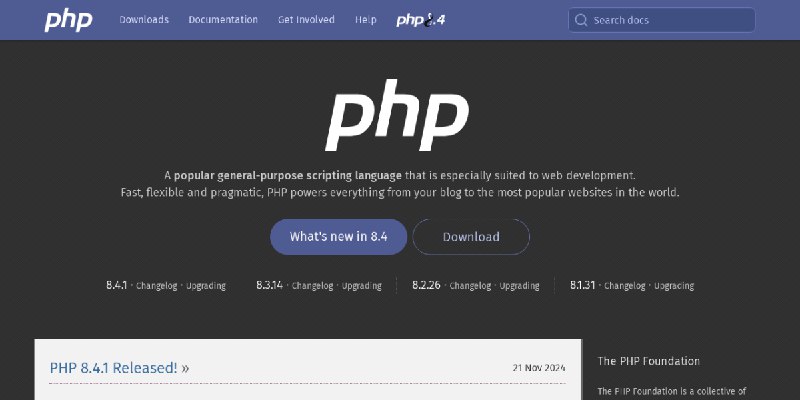Open the Downloads menu item

coord(144,19)
